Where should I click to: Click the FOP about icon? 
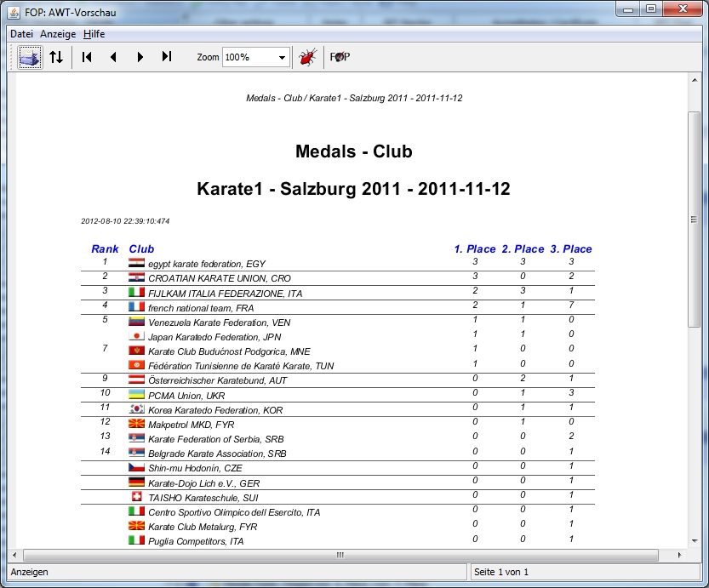coord(340,57)
